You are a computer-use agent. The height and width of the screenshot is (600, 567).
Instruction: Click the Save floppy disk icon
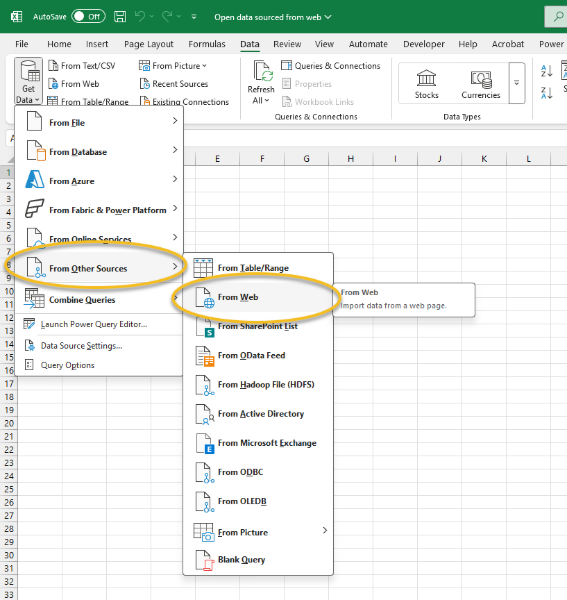[120, 16]
